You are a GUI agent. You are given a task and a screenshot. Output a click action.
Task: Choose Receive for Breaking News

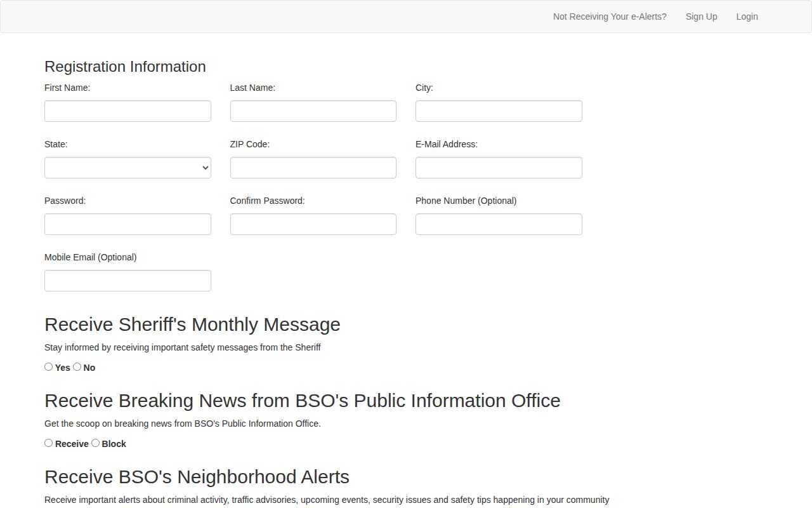(x=48, y=443)
